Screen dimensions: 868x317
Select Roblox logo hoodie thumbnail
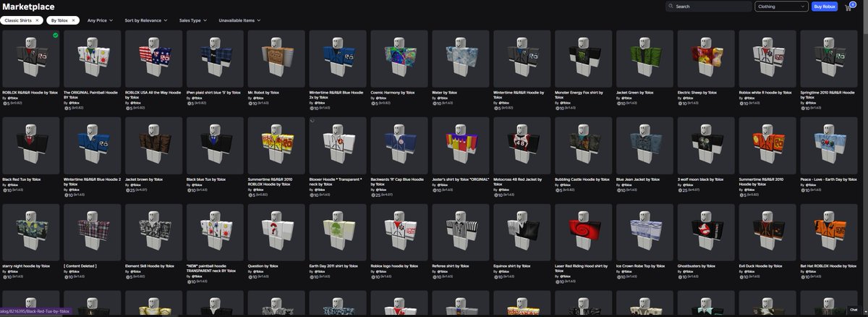click(x=399, y=233)
